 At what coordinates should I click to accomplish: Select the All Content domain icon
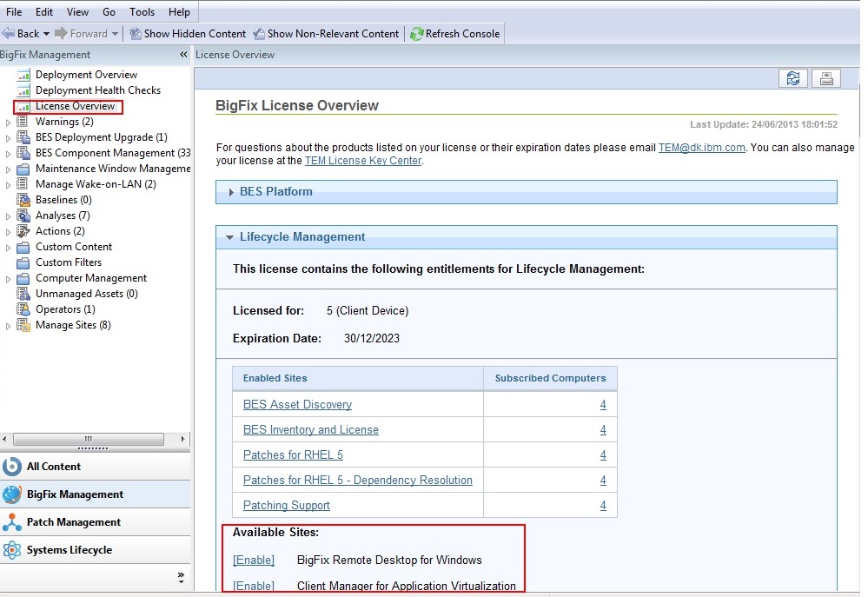pos(12,467)
